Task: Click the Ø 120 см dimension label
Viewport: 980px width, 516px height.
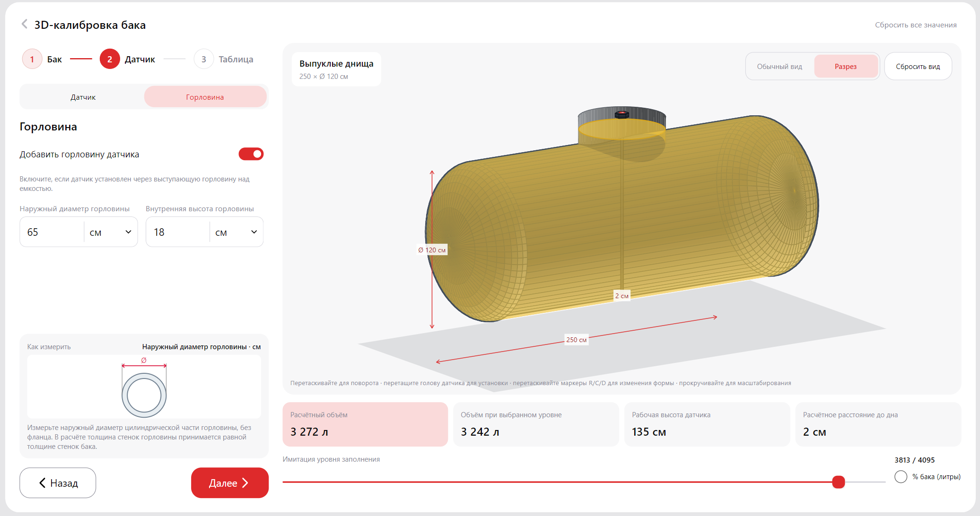Action: pos(432,250)
